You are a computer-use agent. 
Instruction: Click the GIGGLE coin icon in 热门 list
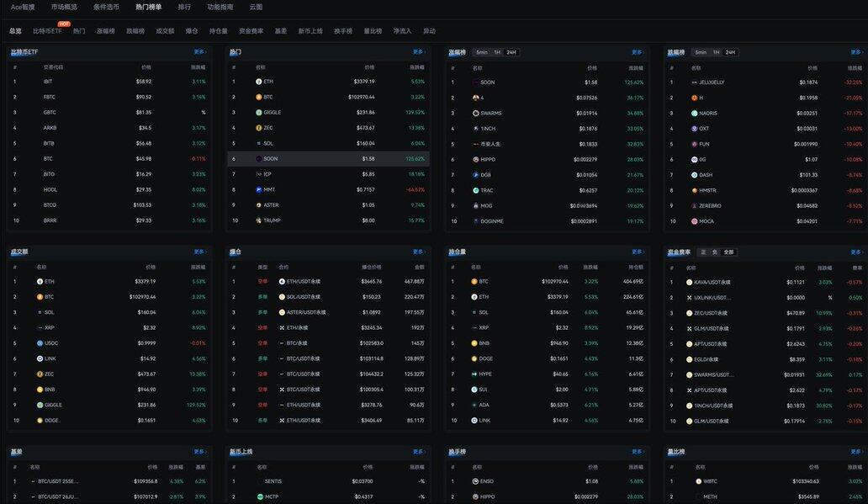point(258,112)
